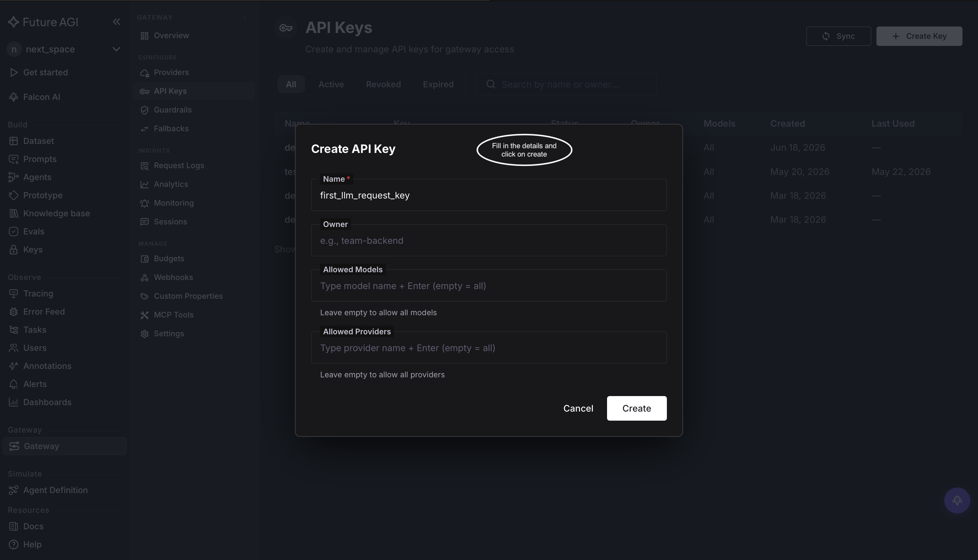Open Users under Observe
The height and width of the screenshot is (560, 978).
click(35, 348)
